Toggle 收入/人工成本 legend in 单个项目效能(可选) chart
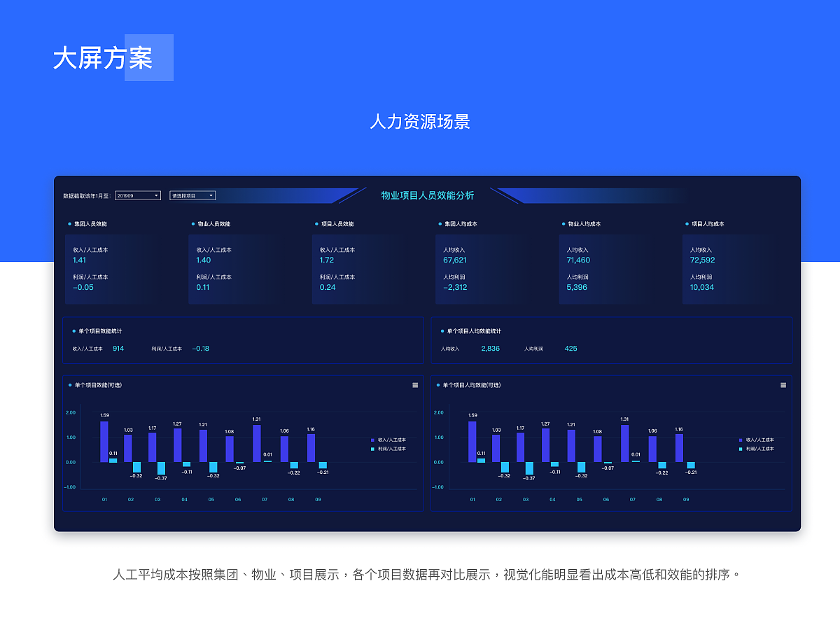The image size is (840, 630). pos(388,440)
